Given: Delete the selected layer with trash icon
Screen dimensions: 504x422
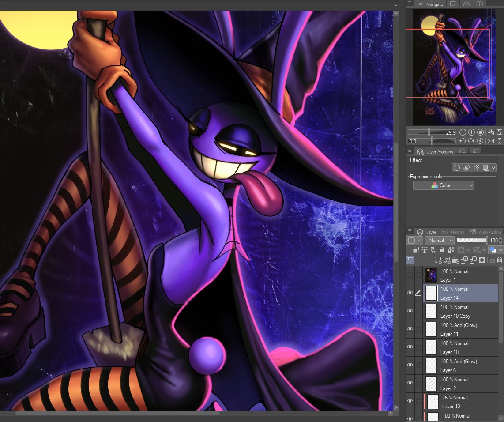Looking at the screenshot, I should click(500, 260).
